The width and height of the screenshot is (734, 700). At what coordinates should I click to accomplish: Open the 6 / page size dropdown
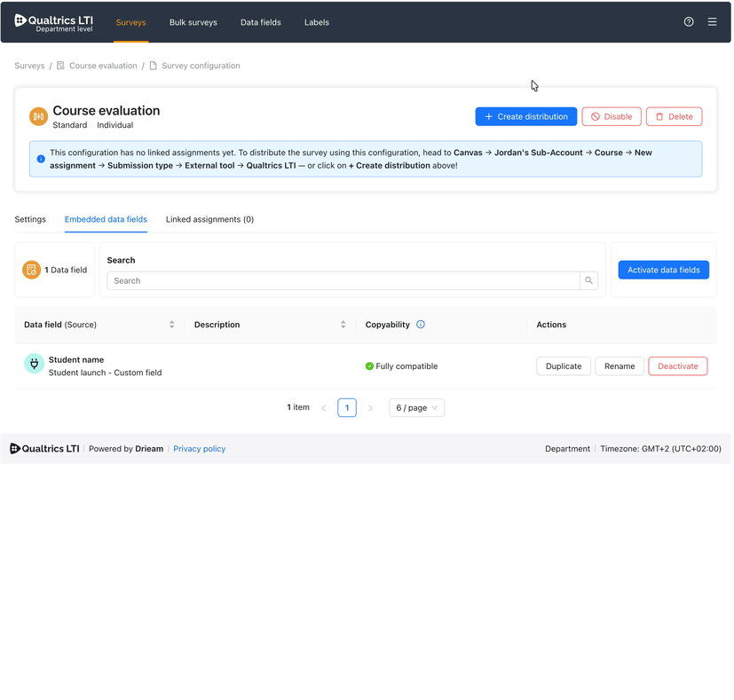coord(416,408)
